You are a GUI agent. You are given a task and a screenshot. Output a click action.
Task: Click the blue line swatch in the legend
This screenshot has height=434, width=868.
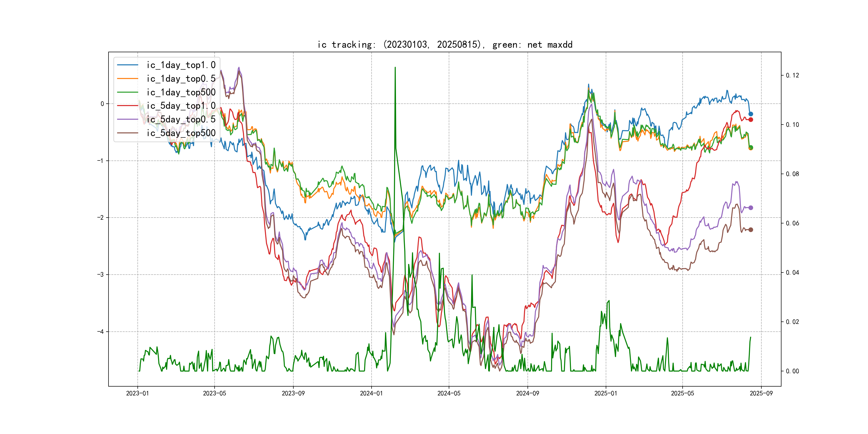pos(127,65)
